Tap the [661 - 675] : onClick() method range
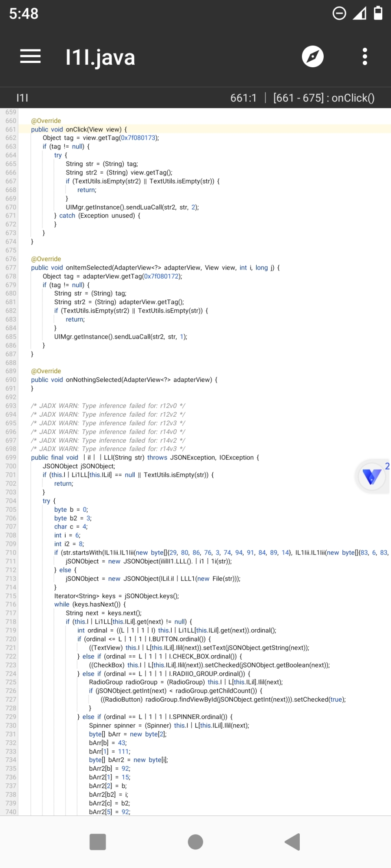This screenshot has height=868, width=391. [x=324, y=98]
